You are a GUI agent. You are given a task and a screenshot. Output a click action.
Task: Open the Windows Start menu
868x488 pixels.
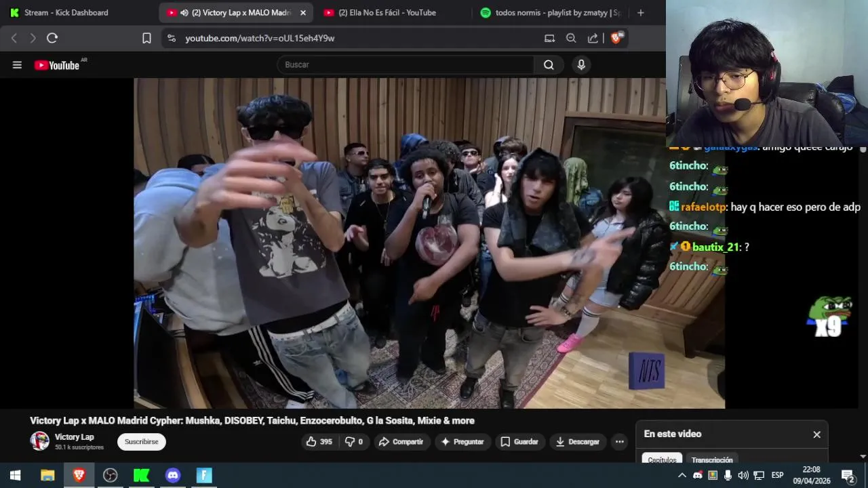point(15,475)
